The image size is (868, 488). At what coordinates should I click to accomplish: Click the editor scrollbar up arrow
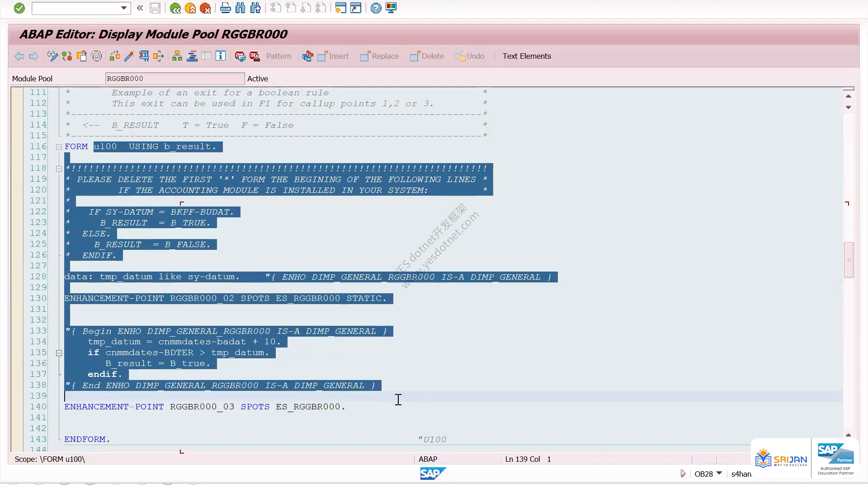point(849,96)
